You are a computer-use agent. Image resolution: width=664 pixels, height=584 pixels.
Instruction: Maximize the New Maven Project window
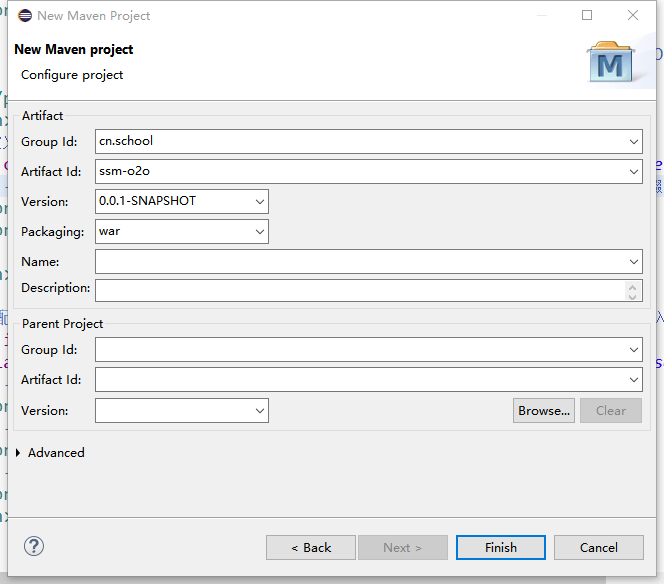587,15
